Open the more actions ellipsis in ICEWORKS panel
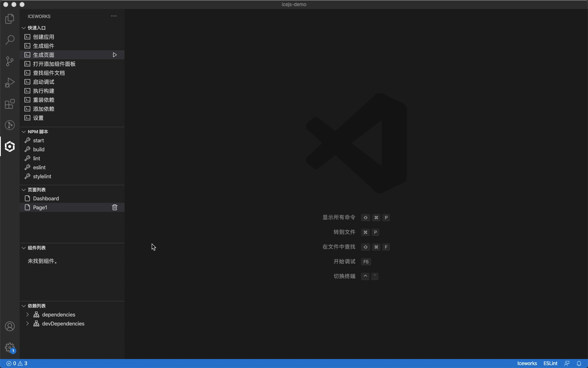Image resolution: width=588 pixels, height=368 pixels. pos(114,16)
